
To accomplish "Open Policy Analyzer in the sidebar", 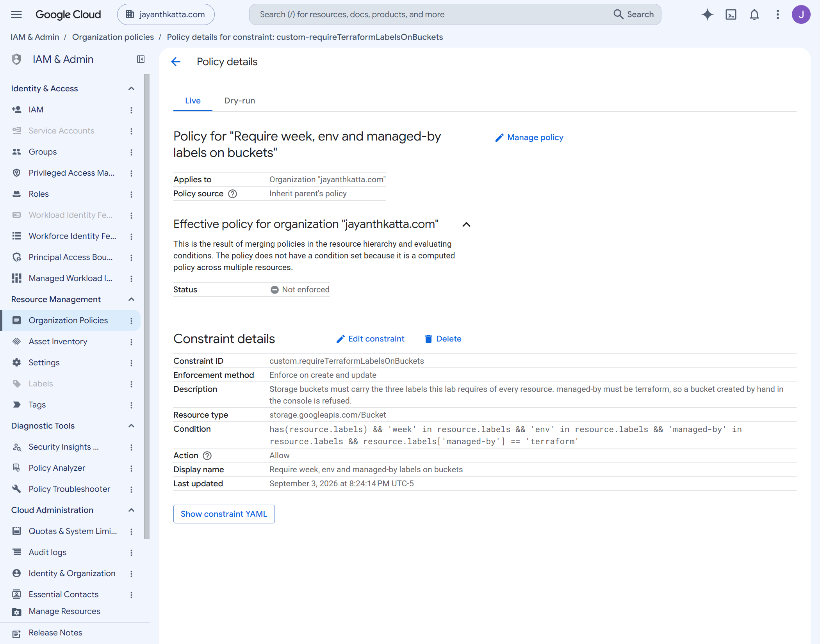I will click(x=57, y=468).
